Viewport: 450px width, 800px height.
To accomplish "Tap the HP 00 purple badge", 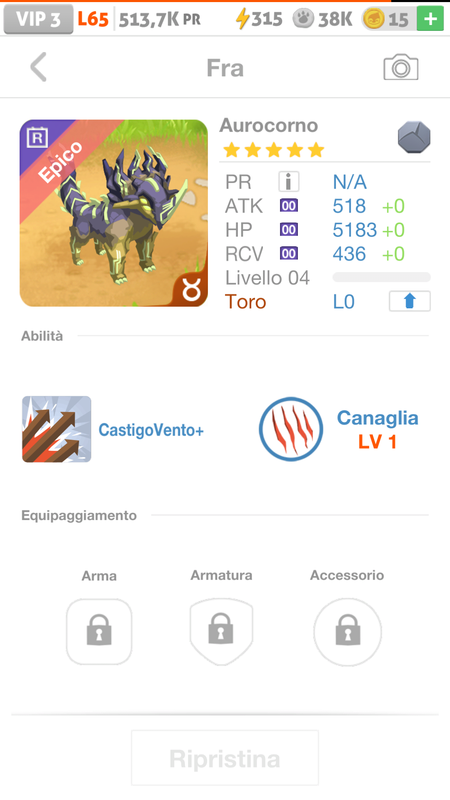I will click(x=289, y=230).
